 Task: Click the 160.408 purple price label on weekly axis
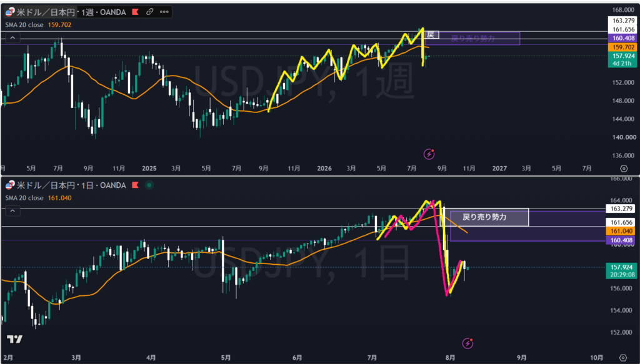coord(623,38)
